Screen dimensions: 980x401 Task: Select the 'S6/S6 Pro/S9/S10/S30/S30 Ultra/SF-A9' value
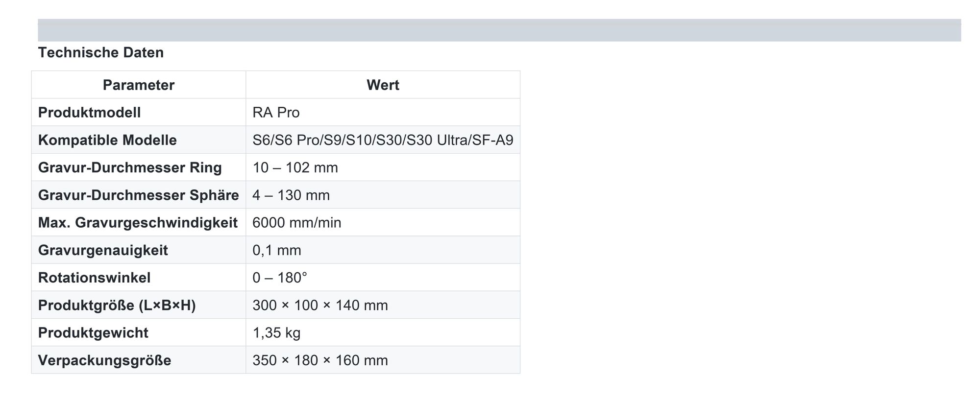(x=383, y=140)
